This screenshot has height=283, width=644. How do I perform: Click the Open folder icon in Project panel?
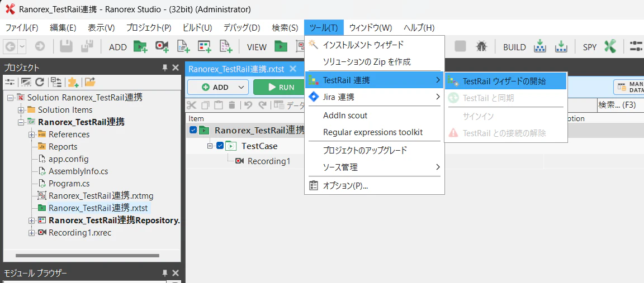(x=90, y=82)
